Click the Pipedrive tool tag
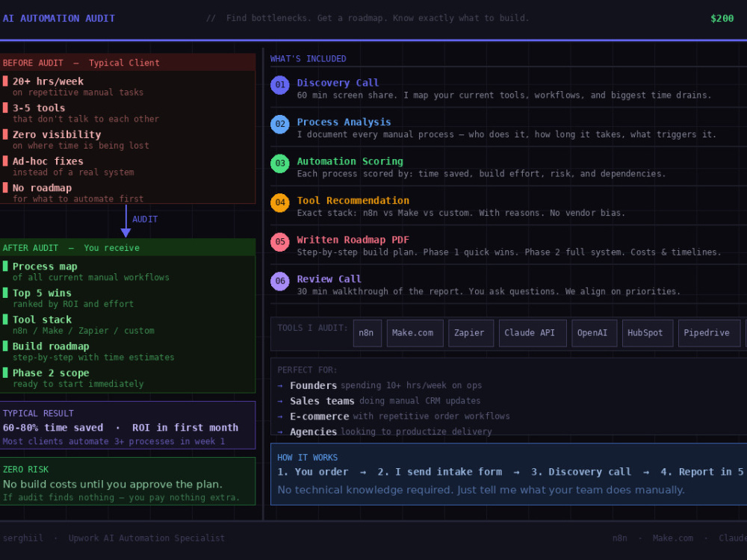Image resolution: width=747 pixels, height=560 pixels. [709, 333]
